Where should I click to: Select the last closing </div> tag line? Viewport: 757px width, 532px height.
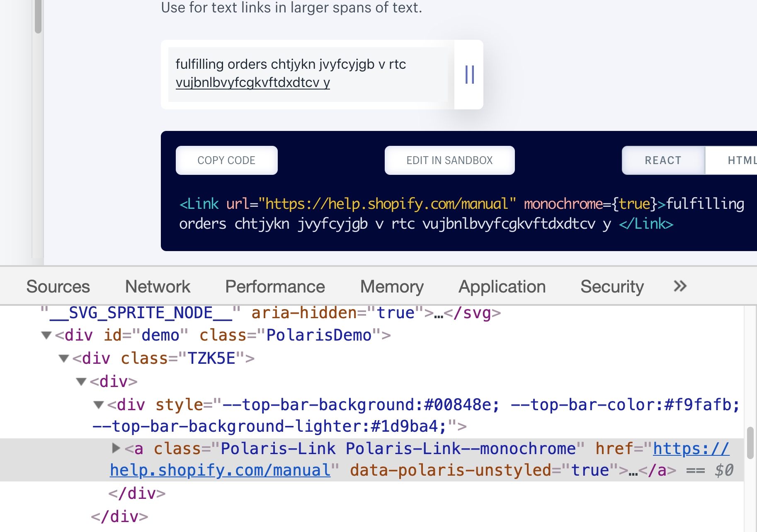point(119,517)
